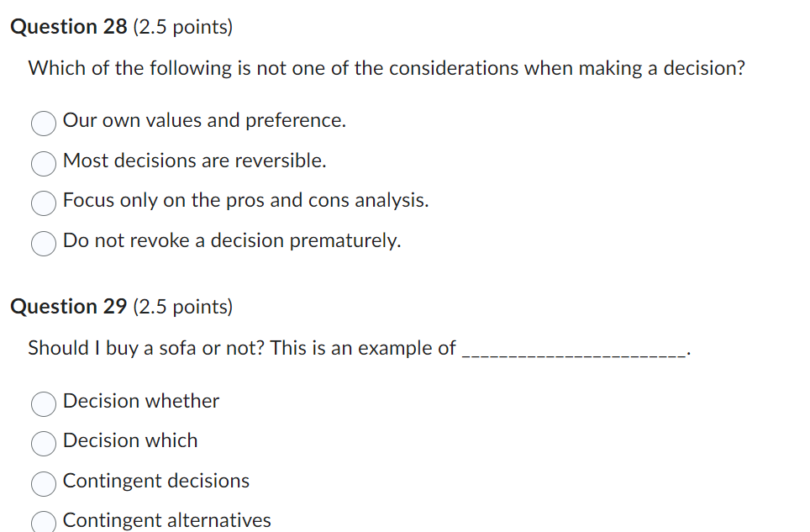The width and height of the screenshot is (810, 532).
Task: Choose 'Focus only on the pros and cons analysis.'
Action: [x=43, y=203]
